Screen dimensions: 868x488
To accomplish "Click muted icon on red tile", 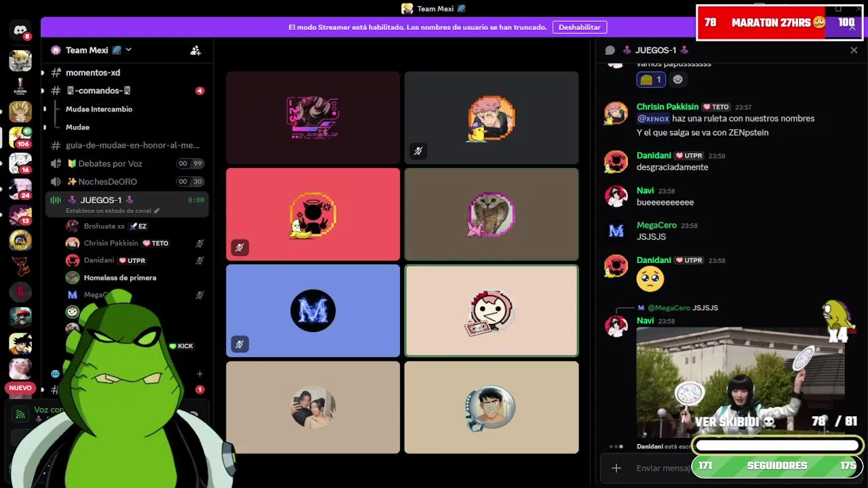I will pyautogui.click(x=239, y=248).
